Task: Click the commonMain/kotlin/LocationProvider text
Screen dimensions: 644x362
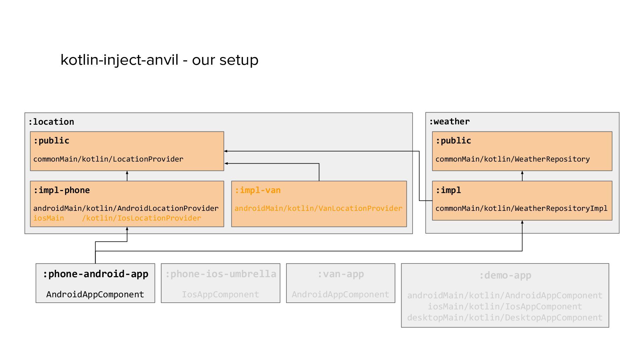Action: (x=108, y=159)
